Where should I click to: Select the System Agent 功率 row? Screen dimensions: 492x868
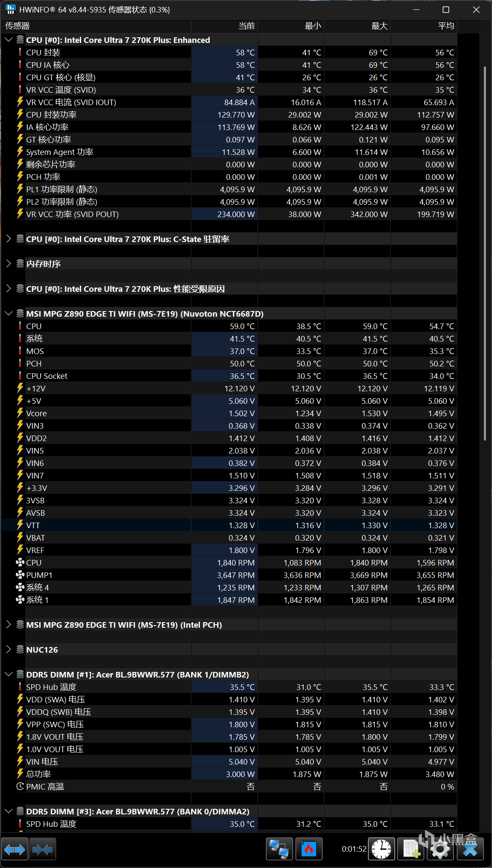click(x=229, y=152)
